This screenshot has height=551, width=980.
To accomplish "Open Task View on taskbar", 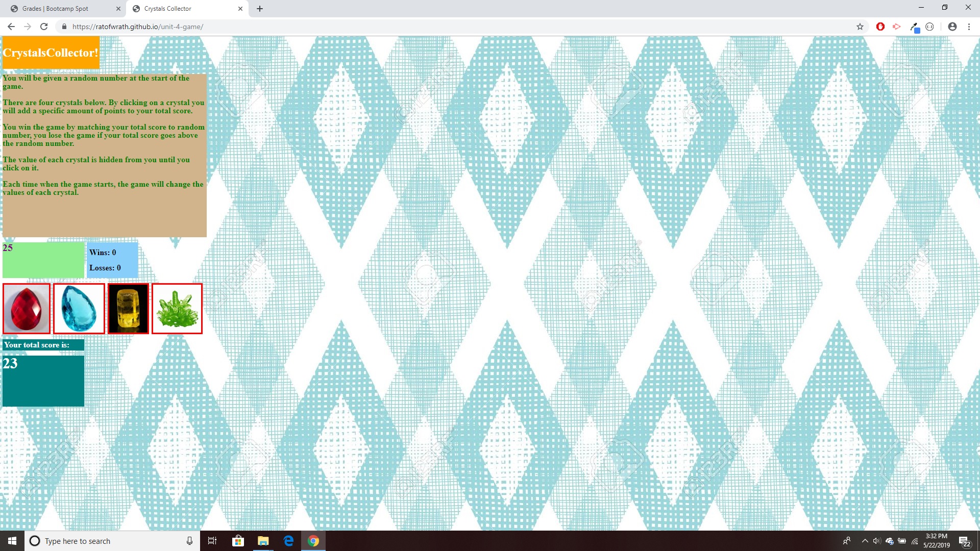I will (x=212, y=541).
